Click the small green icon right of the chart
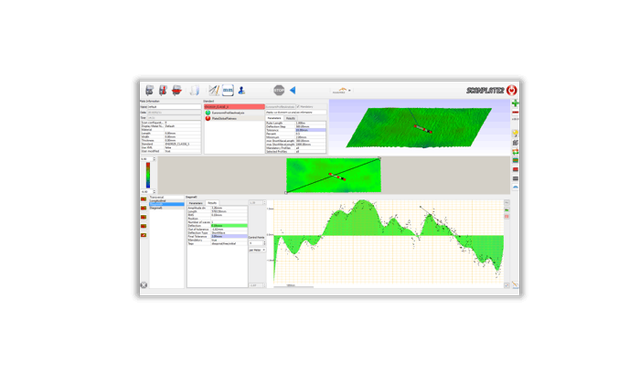640x376 pixels. pos(507,210)
